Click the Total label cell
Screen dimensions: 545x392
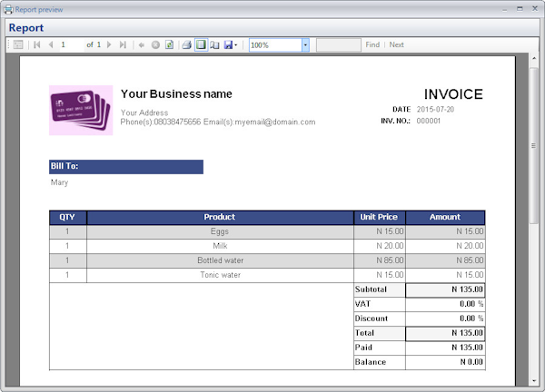pos(379,333)
